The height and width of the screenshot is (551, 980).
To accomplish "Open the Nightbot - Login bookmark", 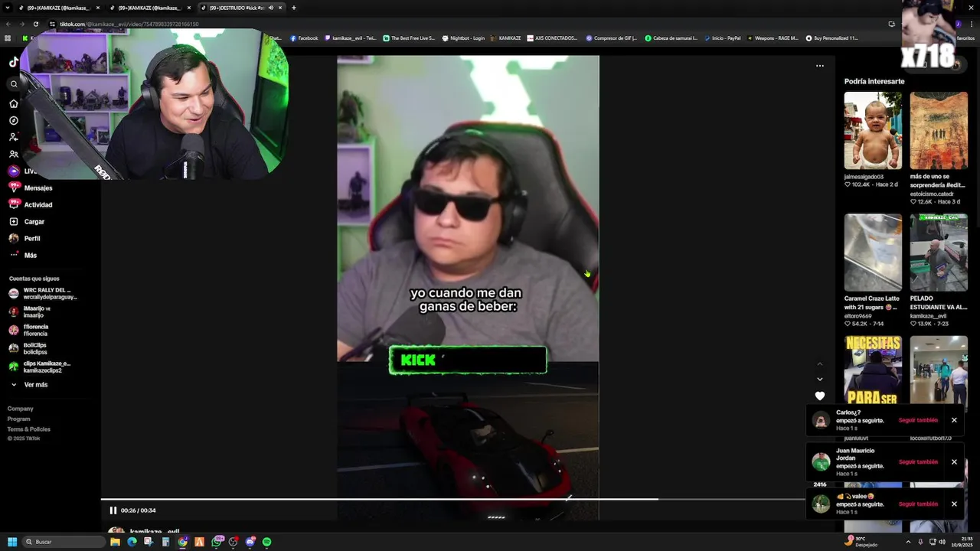I will click(464, 38).
